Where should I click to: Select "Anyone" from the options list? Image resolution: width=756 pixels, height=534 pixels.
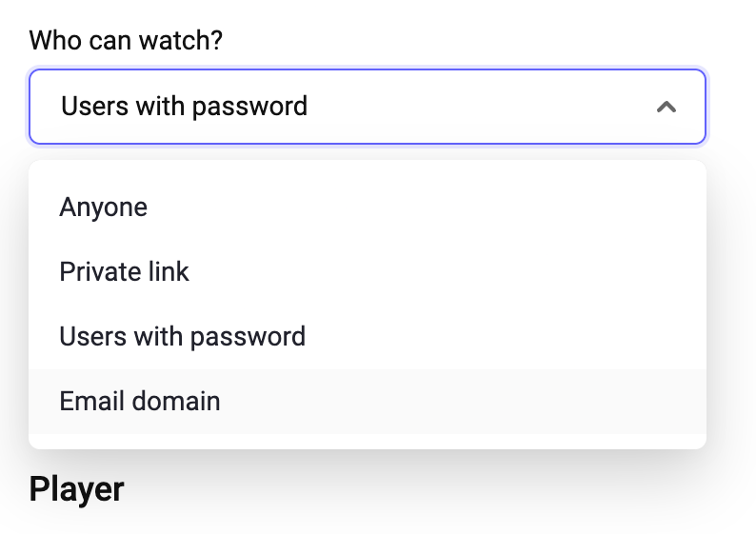pyautogui.click(x=104, y=208)
